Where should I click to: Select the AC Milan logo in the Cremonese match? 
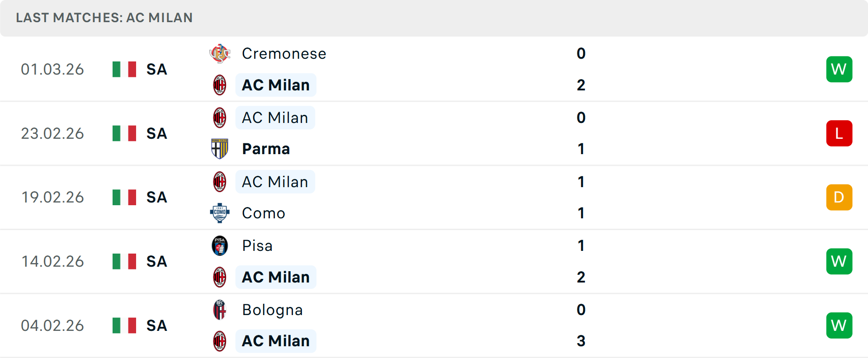click(x=220, y=85)
